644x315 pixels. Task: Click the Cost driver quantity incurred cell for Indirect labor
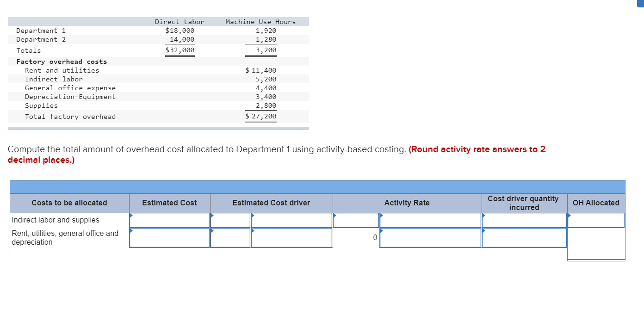[524, 220]
